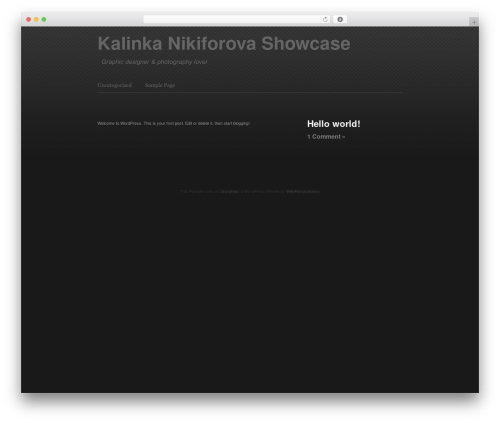500x423 pixels.
Task: Click the Sharpfolio link in footer
Action: 229,192
